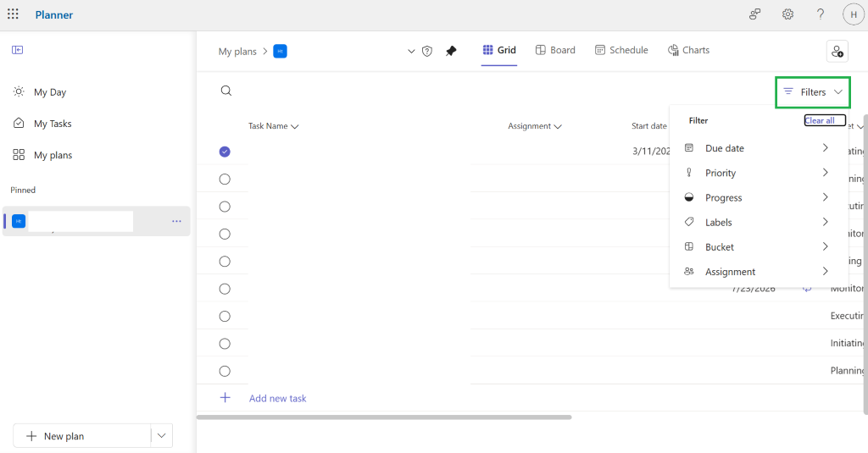Mark the second task row complete
Image resolution: width=868 pixels, height=453 pixels.
225,180
